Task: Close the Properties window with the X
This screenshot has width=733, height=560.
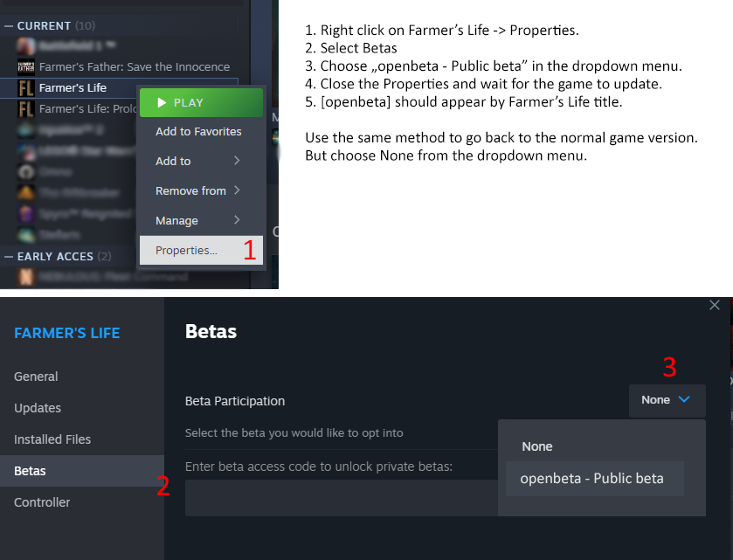Action: click(715, 305)
